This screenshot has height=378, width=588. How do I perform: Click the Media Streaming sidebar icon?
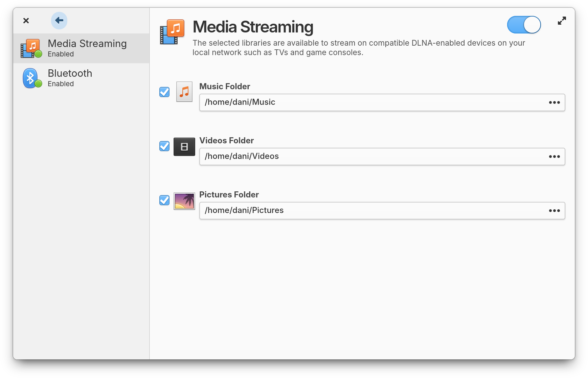pos(32,48)
